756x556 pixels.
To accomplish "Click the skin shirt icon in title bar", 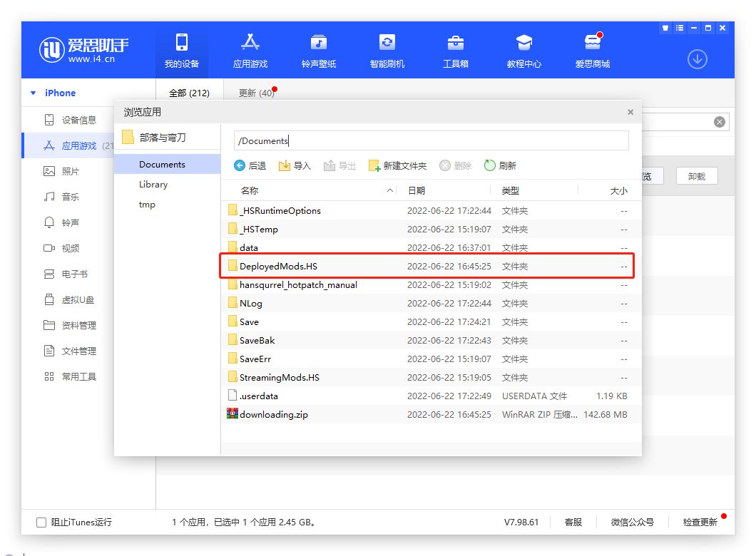I will pyautogui.click(x=665, y=28).
